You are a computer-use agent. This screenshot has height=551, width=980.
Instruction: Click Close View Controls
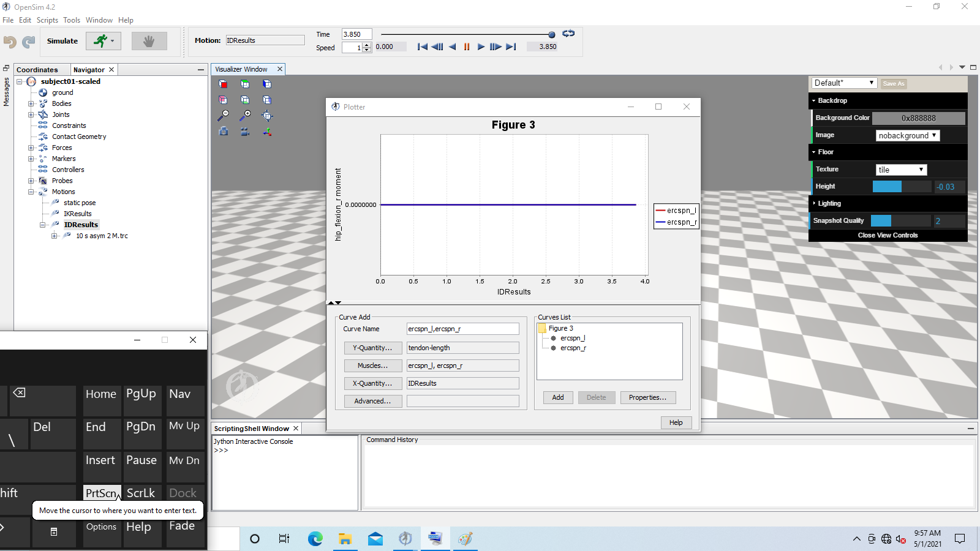(x=888, y=235)
